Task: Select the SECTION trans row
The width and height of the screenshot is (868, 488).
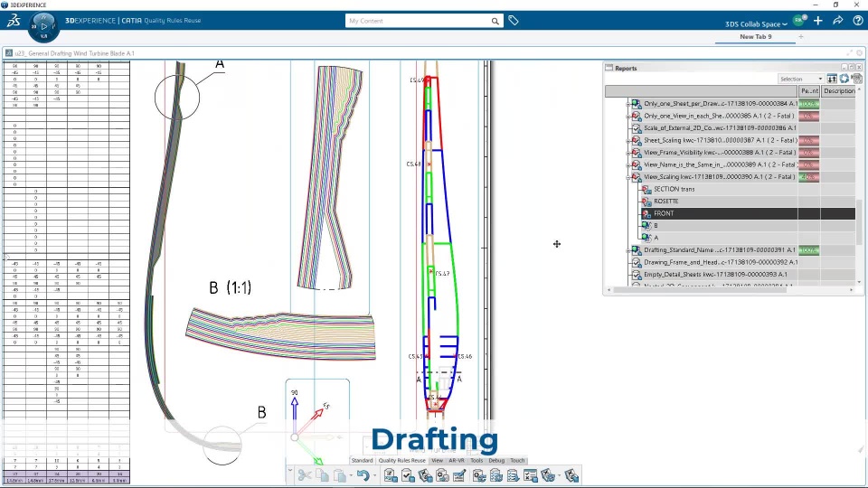Action: 748,189
